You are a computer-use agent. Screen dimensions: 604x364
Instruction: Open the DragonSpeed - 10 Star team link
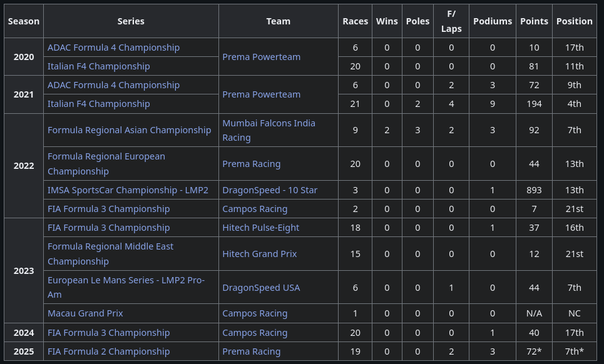point(270,190)
